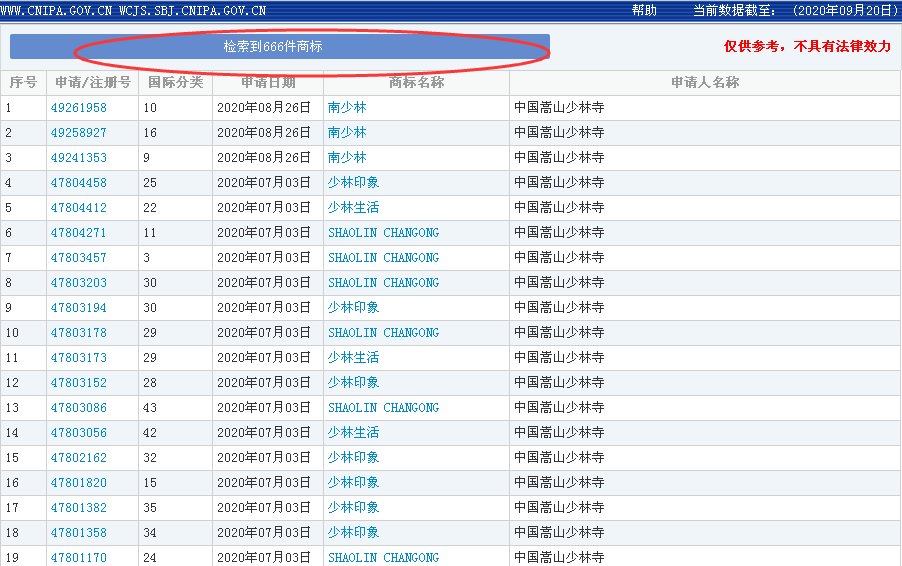Open registration number 47803173
Image resolution: width=902 pixels, height=566 pixels.
79,358
